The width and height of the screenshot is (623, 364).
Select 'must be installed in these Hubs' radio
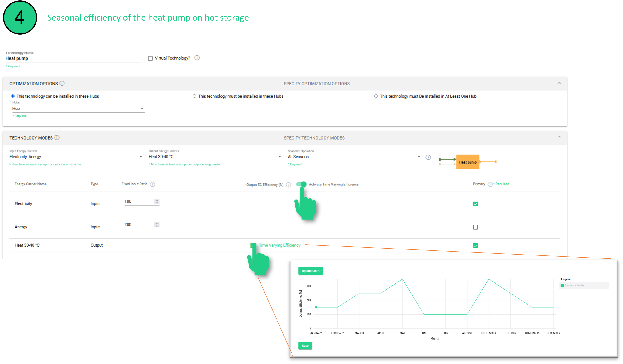(x=194, y=96)
